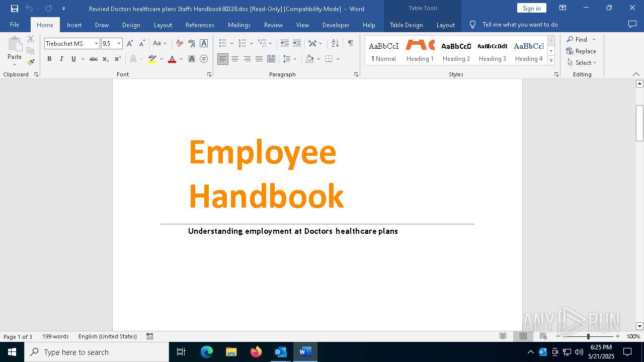Select the Center alignment icon

(235, 59)
